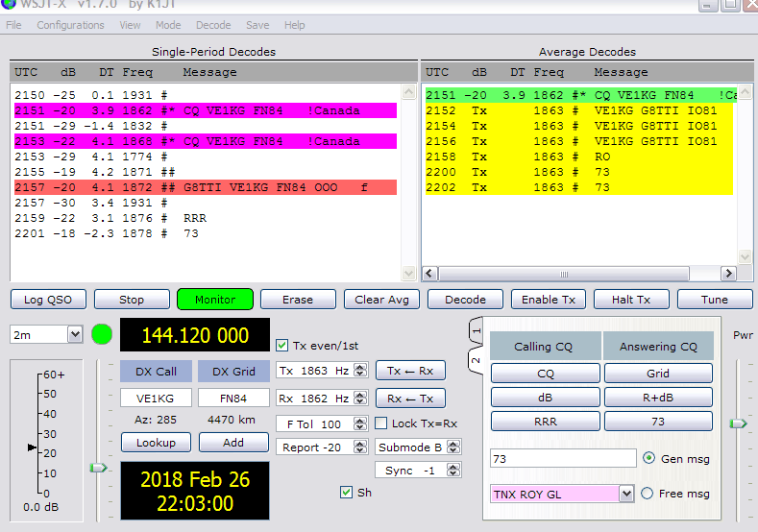758x532 pixels.
Task: Click the Erase button
Action: [298, 300]
